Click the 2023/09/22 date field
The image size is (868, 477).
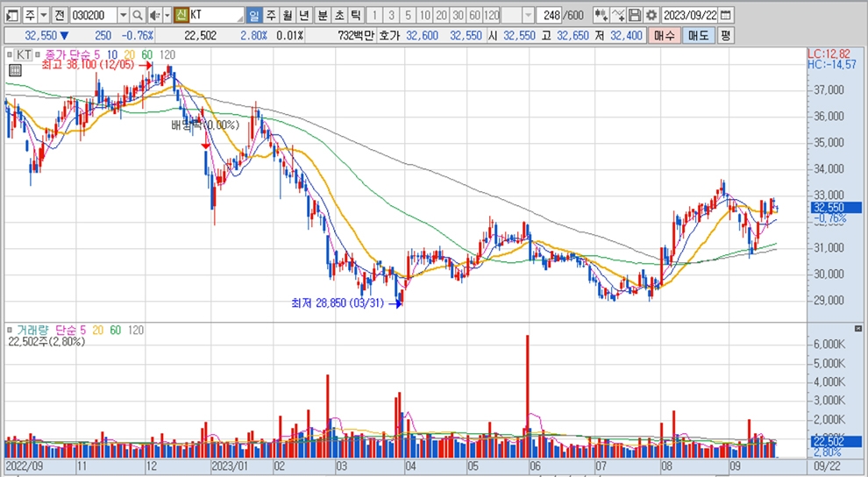pos(690,15)
